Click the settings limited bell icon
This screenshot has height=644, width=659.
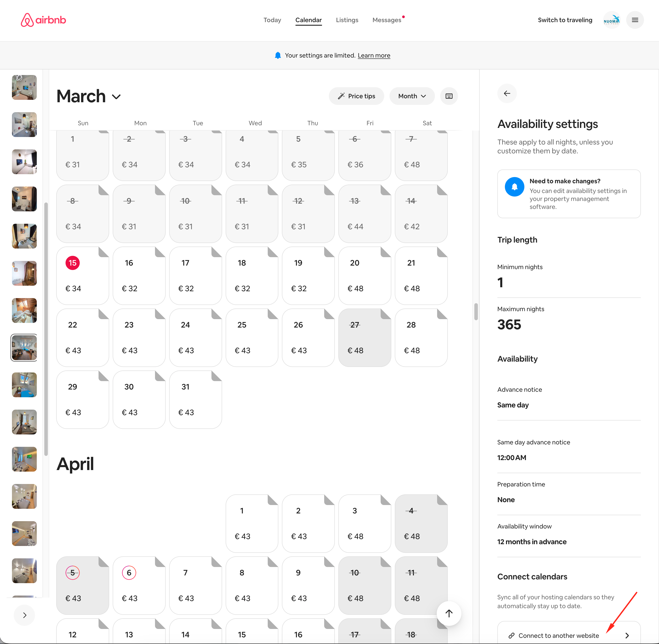(x=278, y=56)
